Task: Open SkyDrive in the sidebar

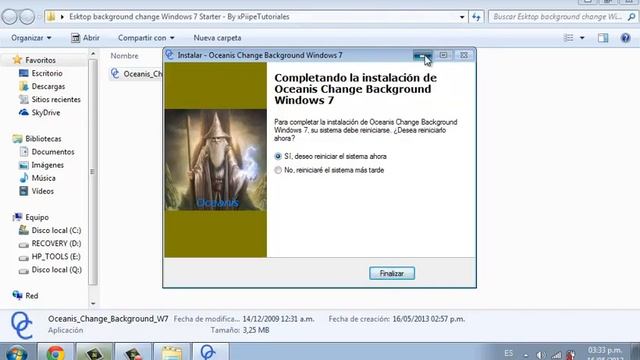Action: pos(40,113)
